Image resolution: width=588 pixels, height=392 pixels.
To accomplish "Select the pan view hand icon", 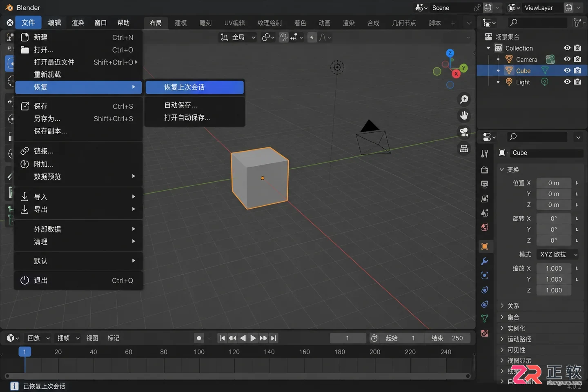I will coord(464,116).
